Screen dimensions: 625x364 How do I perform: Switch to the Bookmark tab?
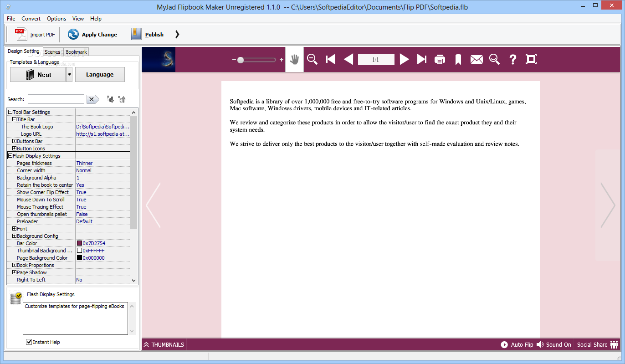coord(76,52)
